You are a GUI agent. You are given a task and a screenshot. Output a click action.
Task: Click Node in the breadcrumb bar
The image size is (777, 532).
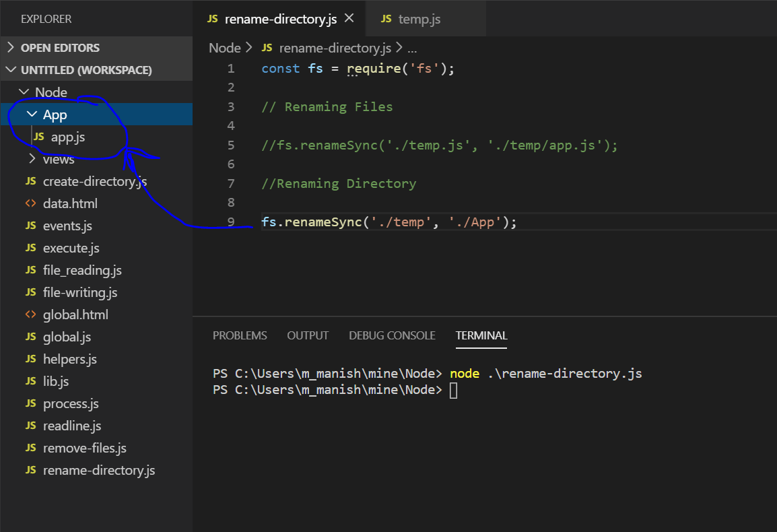225,47
